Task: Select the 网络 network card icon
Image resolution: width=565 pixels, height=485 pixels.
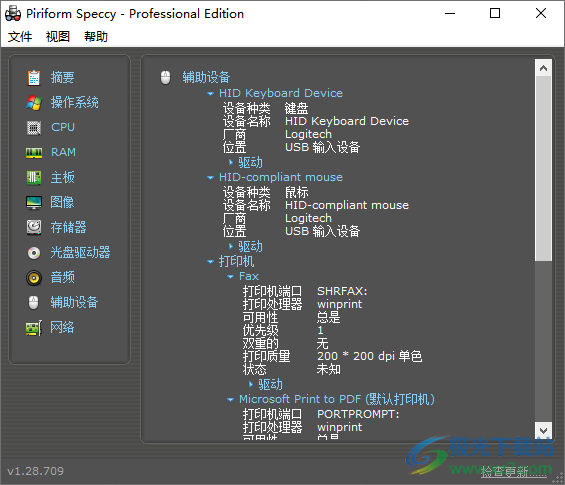Action: [34, 328]
